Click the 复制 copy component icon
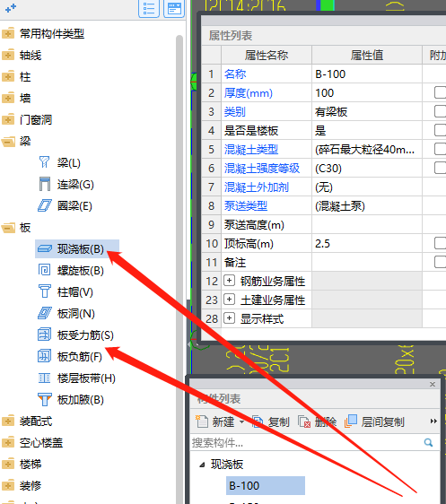 tap(258, 421)
